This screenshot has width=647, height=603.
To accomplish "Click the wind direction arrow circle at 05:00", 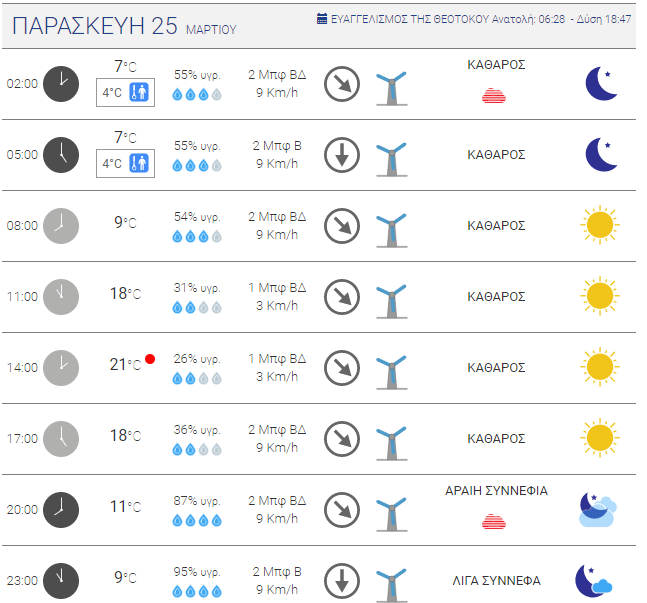I will 342,155.
